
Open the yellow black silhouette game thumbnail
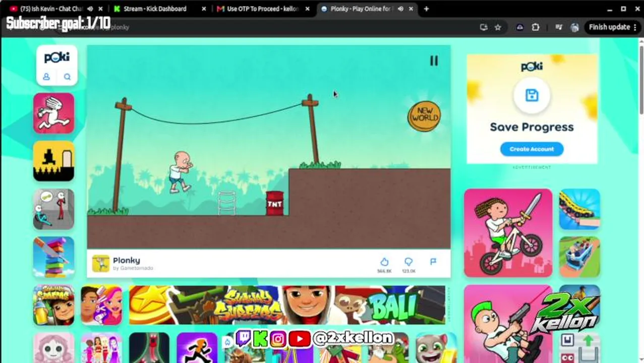point(54,161)
